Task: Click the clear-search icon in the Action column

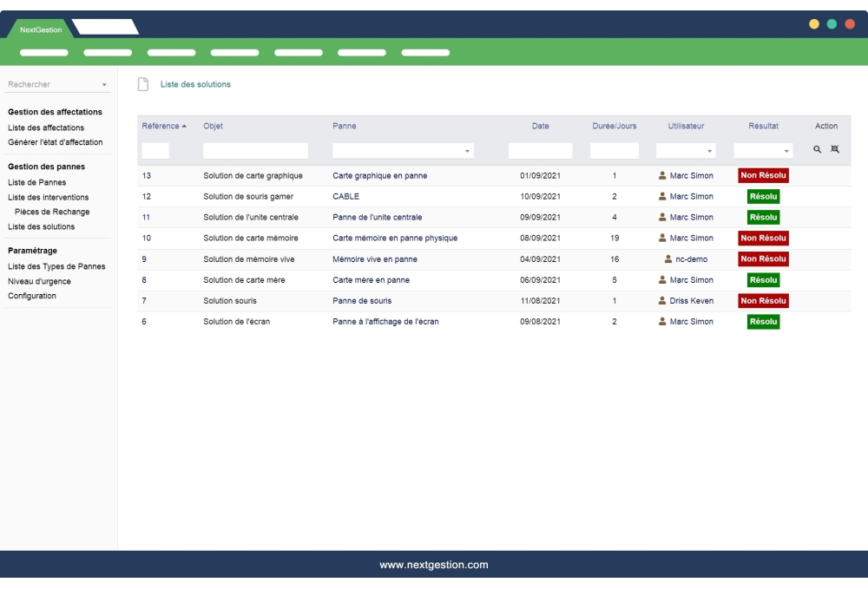Action: 834,149
